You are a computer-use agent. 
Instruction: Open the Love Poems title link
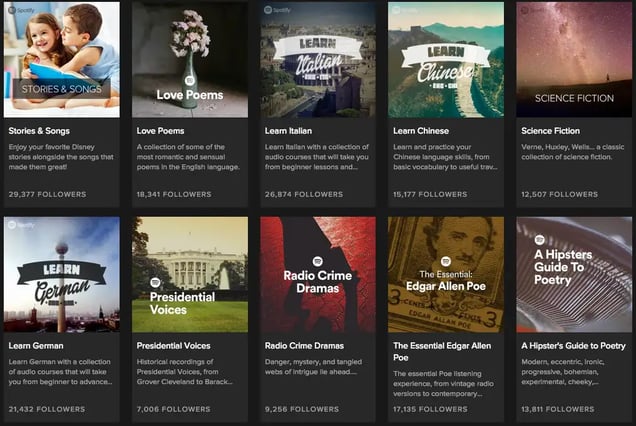[158, 131]
